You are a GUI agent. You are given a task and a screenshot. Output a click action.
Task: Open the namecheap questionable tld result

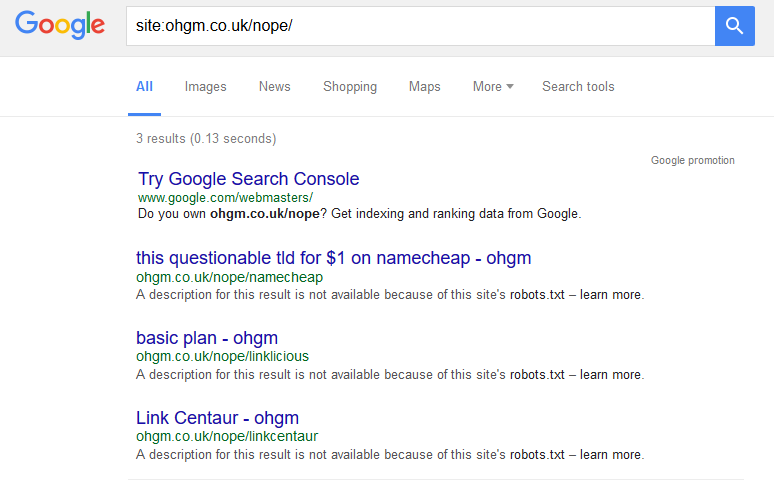[x=334, y=258]
